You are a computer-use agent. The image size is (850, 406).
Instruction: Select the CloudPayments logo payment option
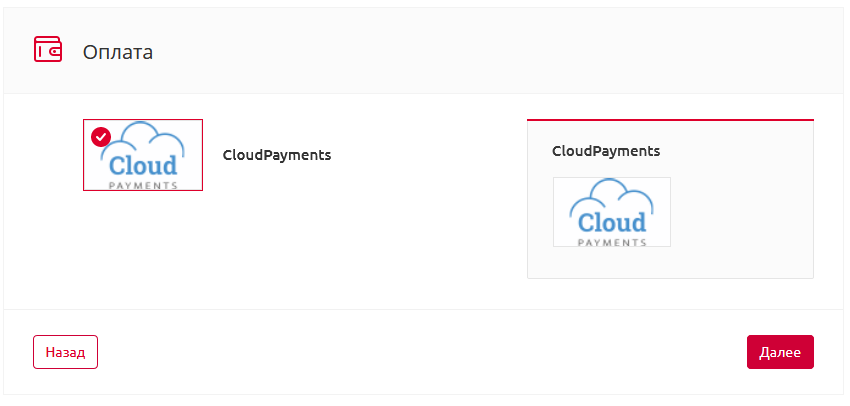[143, 155]
